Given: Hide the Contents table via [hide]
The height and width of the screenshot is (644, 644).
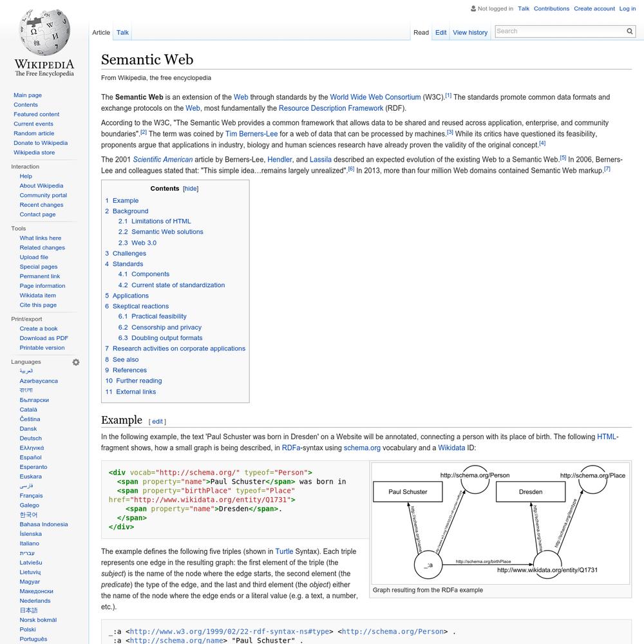Looking at the screenshot, I should (x=191, y=189).
